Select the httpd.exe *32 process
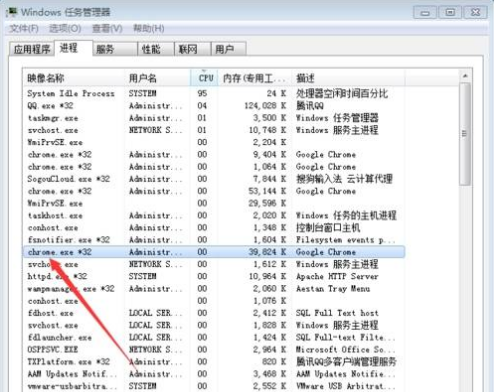Screen dimensions: 494x392 (214, 277)
